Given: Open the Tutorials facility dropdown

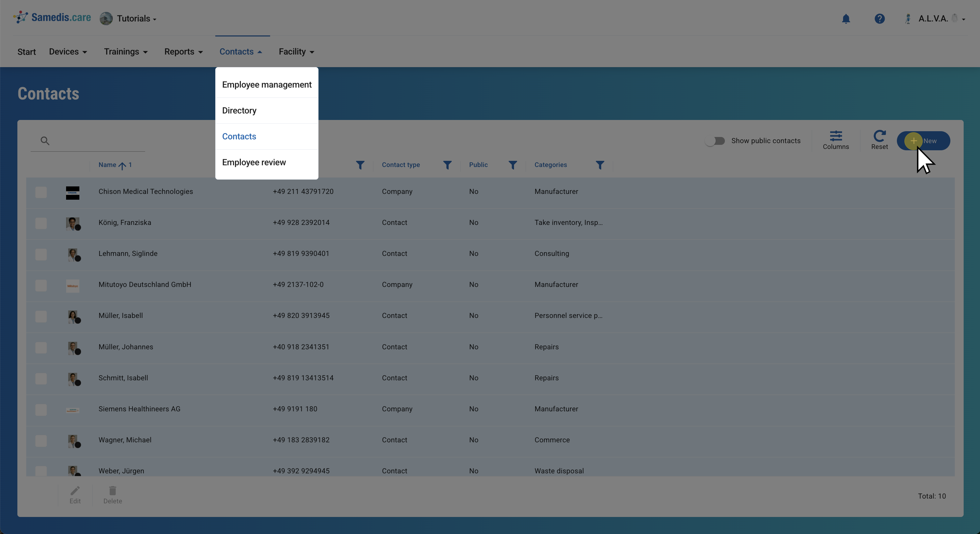Looking at the screenshot, I should pos(136,19).
